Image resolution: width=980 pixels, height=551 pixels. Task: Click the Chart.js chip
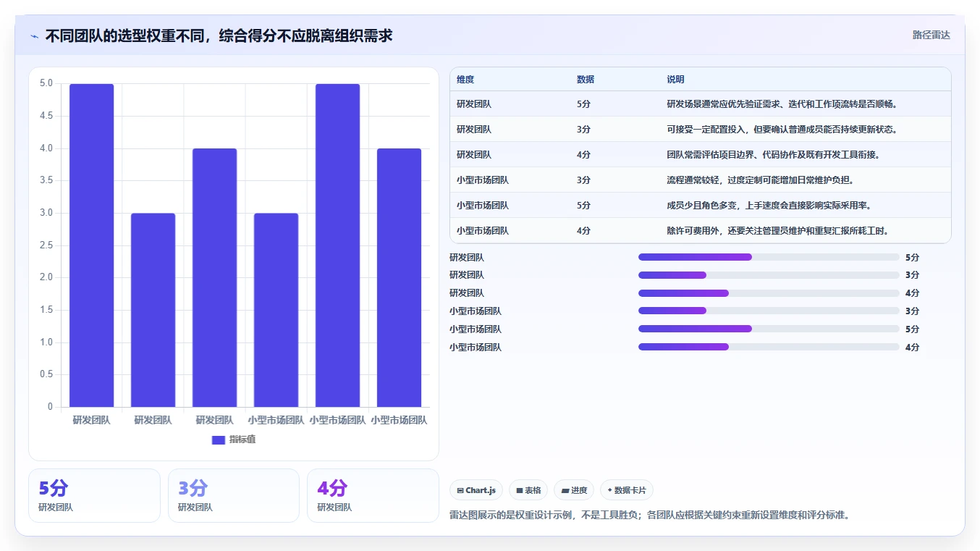point(476,490)
